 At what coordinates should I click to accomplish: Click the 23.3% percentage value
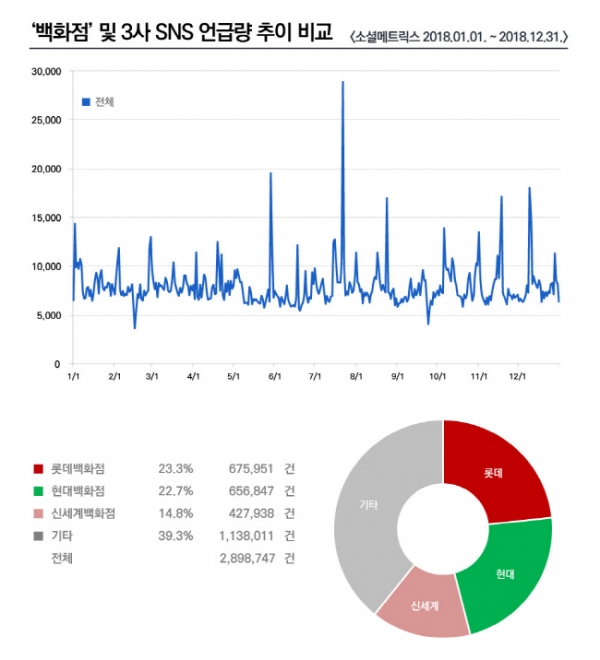176,469
